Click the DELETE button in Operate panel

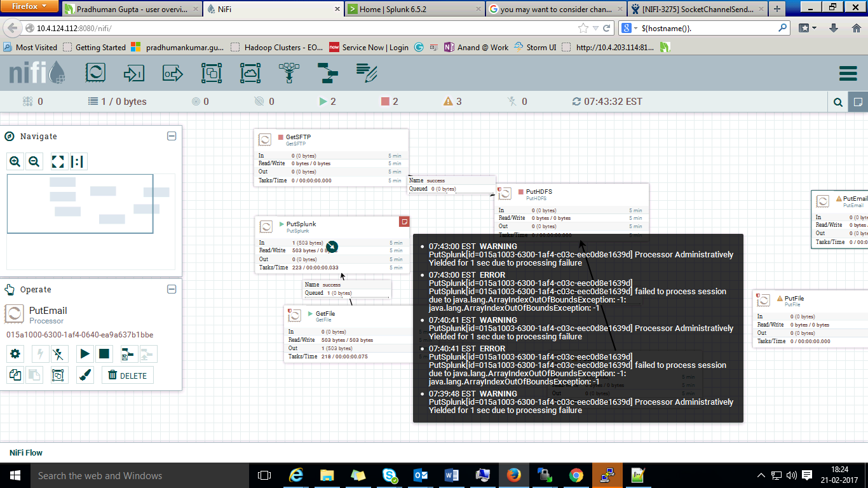point(127,376)
